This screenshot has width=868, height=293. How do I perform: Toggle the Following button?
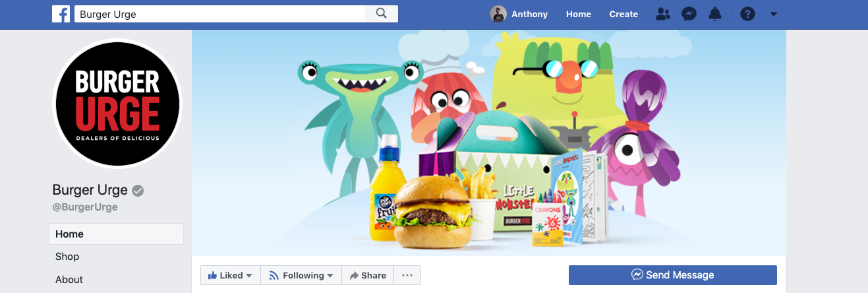(x=301, y=275)
